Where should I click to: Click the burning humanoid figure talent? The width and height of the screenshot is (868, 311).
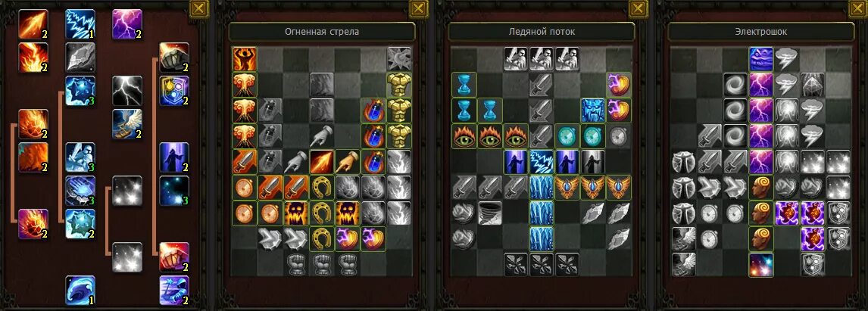(244, 59)
